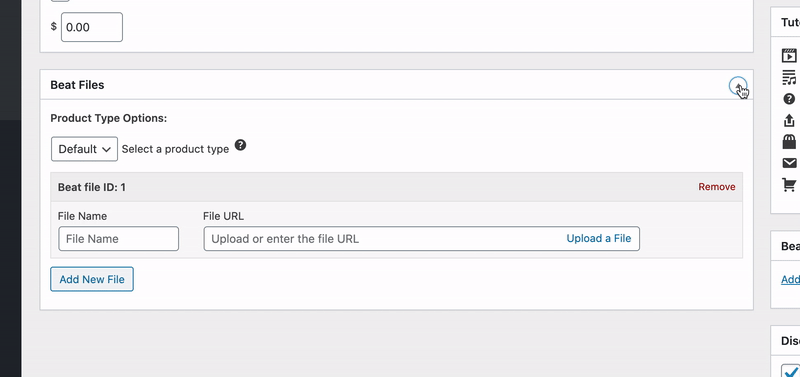Click the dollar price field showing 0.00

92,27
